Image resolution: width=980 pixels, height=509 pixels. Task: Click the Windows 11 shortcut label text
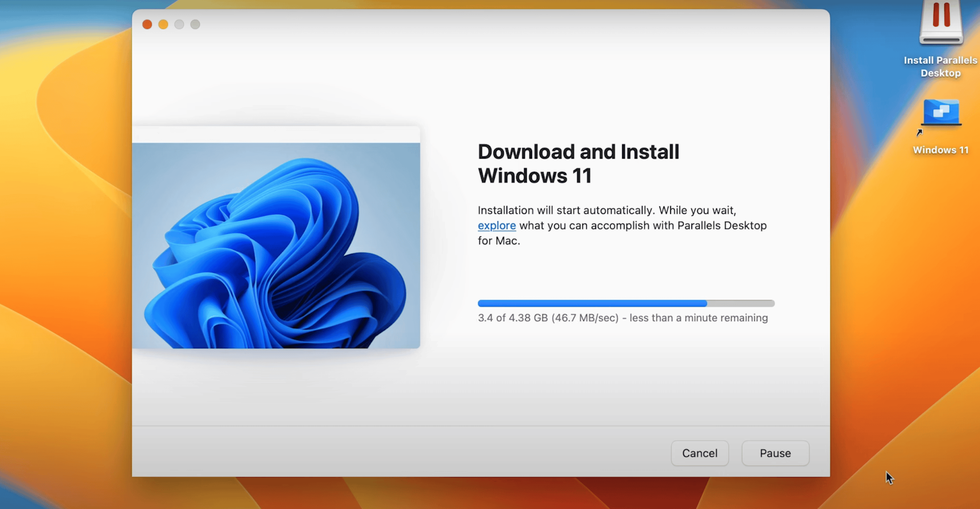pyautogui.click(x=940, y=150)
